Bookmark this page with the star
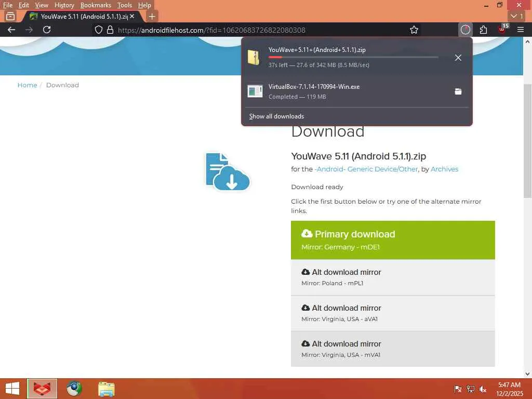This screenshot has width=532, height=399. 414,30
